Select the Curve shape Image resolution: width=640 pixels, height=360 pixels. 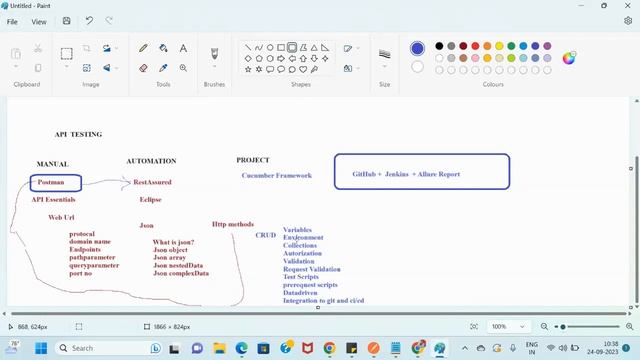coord(259,48)
